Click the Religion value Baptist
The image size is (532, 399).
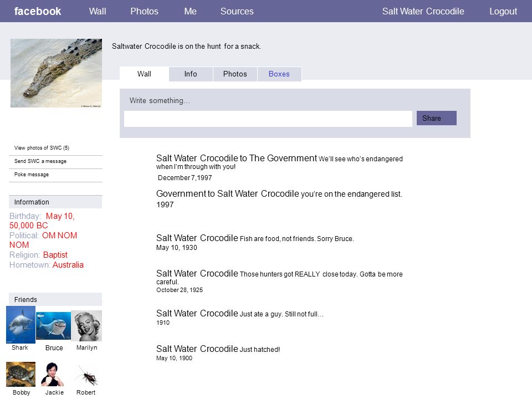(x=55, y=255)
